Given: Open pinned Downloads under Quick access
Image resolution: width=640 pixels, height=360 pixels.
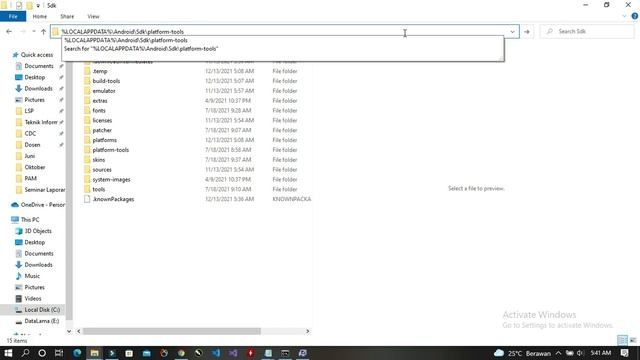Looking at the screenshot, I should click(x=38, y=89).
